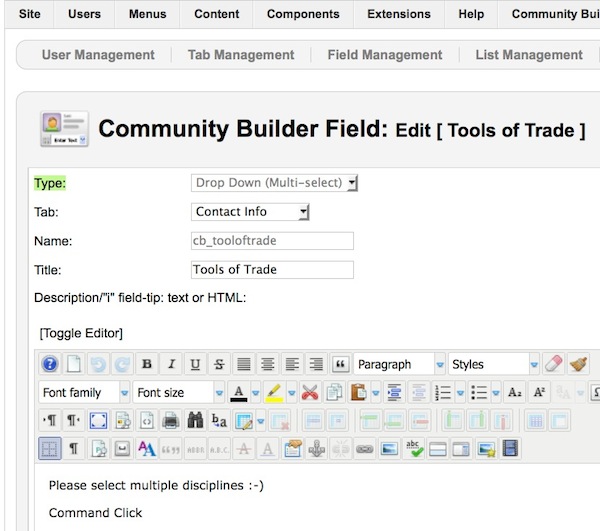The width and height of the screenshot is (600, 531).
Task: Click the eraser Remove Formatting icon
Action: 554,364
